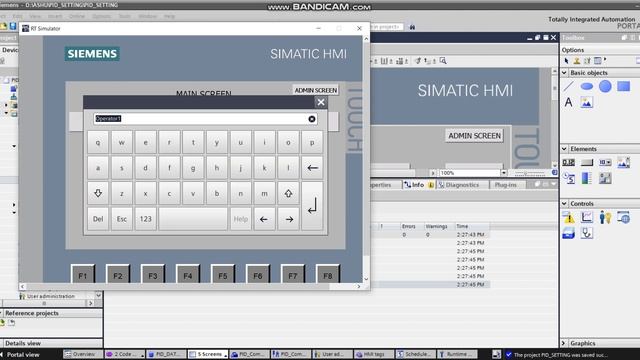Expand the Graphics section

[564, 343]
